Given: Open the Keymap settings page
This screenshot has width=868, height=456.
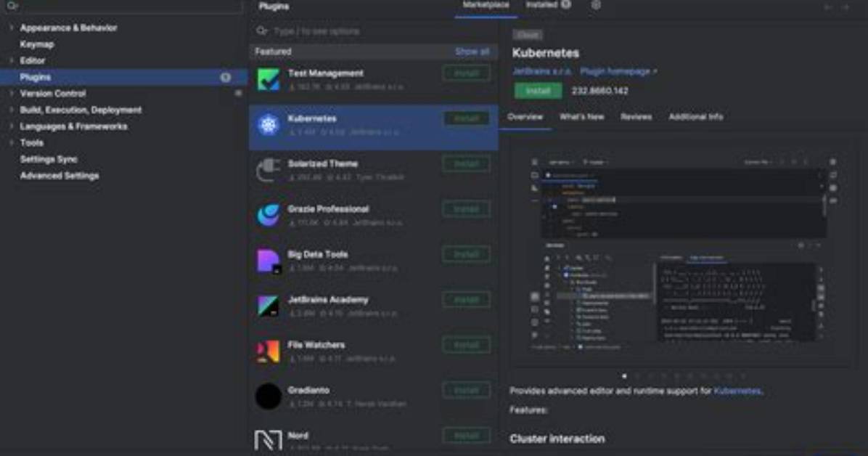Looking at the screenshot, I should (x=37, y=44).
